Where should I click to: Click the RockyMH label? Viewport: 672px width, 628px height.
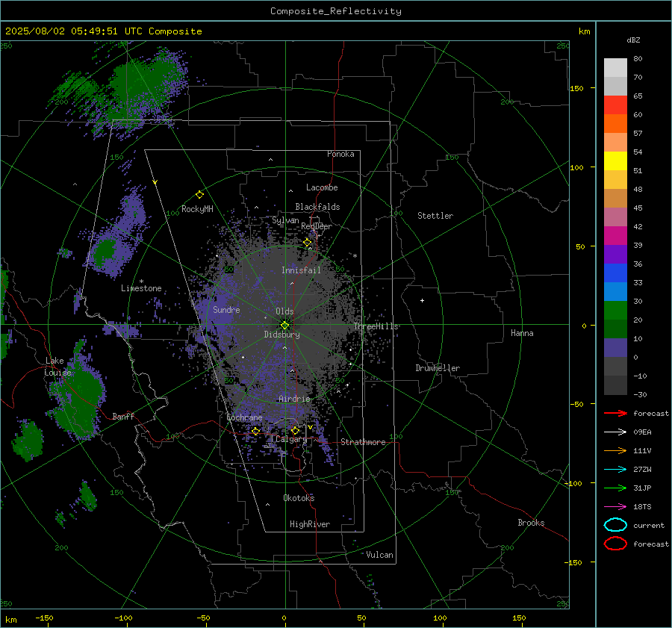tap(197, 209)
